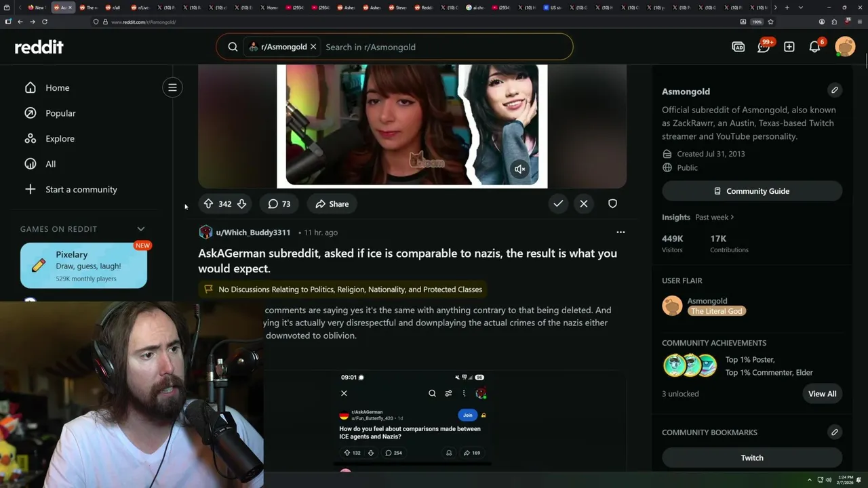
Task: Click the 449K Visitors stat
Action: click(x=673, y=243)
